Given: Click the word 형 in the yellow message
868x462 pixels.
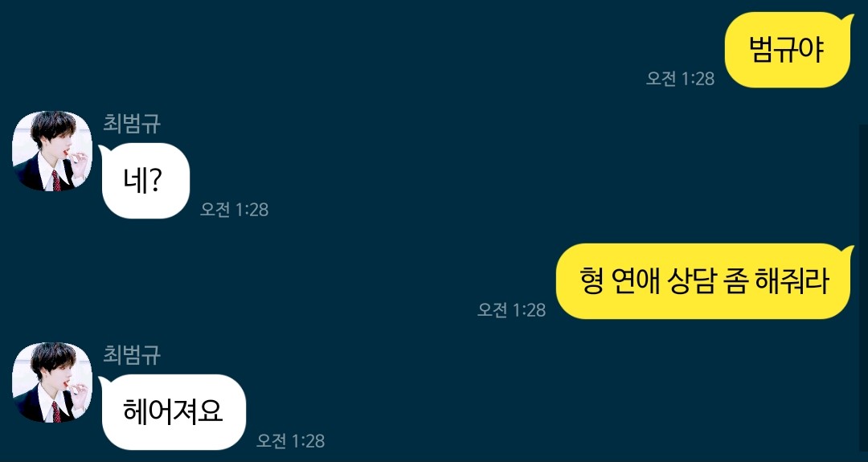Looking at the screenshot, I should [x=592, y=281].
